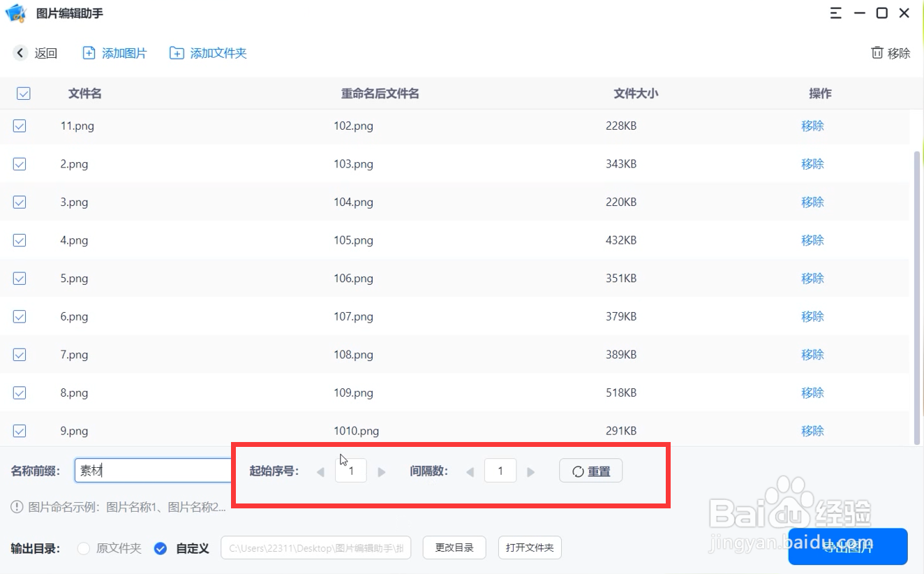Uncheck the checkbox for 7.png
The height and width of the screenshot is (574, 924).
click(x=20, y=355)
